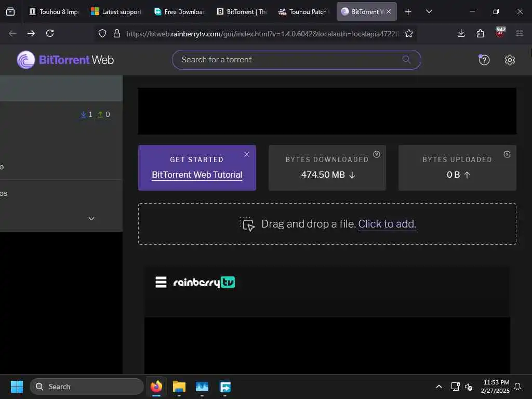Open Firefox View icon in tab bar
The width and height of the screenshot is (532, 399).
(10, 11)
